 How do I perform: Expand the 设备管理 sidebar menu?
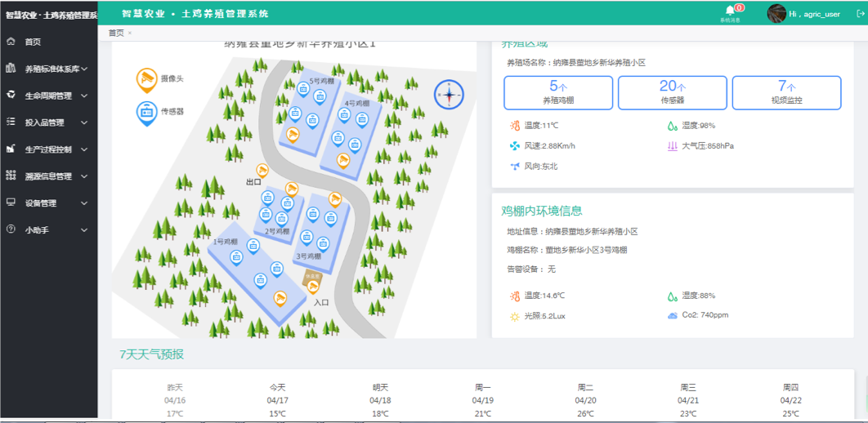[49, 203]
